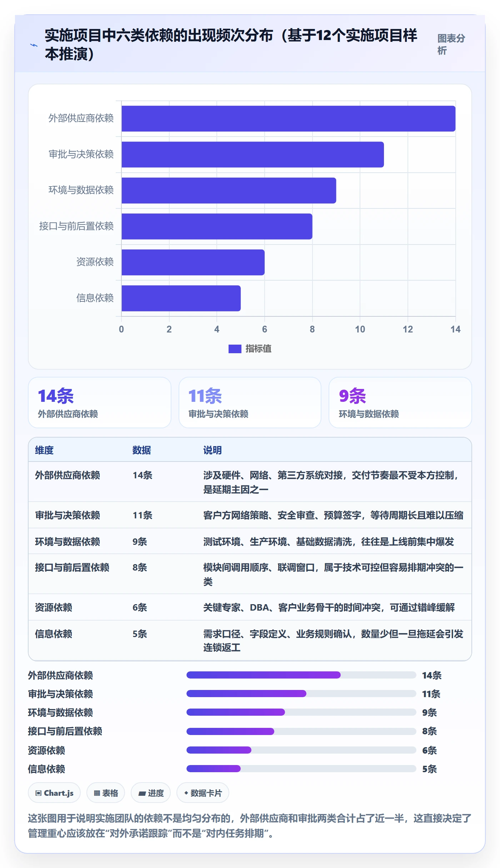
Task: Click the 维度 column header
Action: (44, 450)
